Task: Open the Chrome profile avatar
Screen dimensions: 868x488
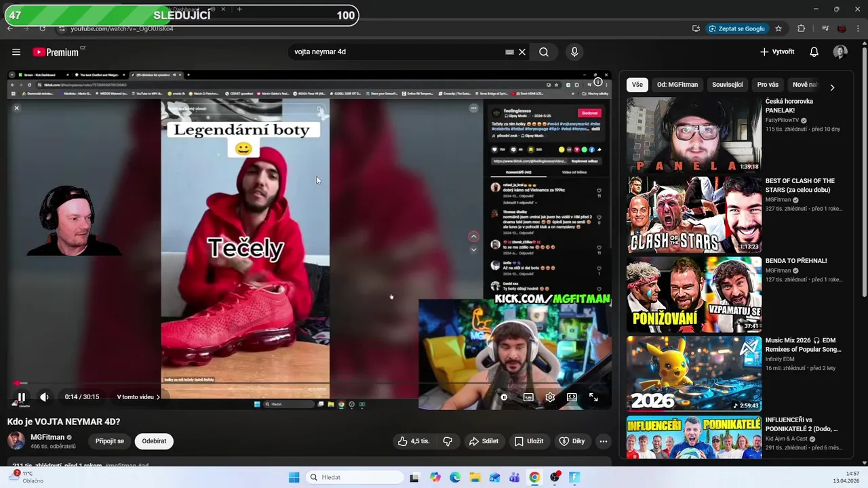Action: coord(842,28)
